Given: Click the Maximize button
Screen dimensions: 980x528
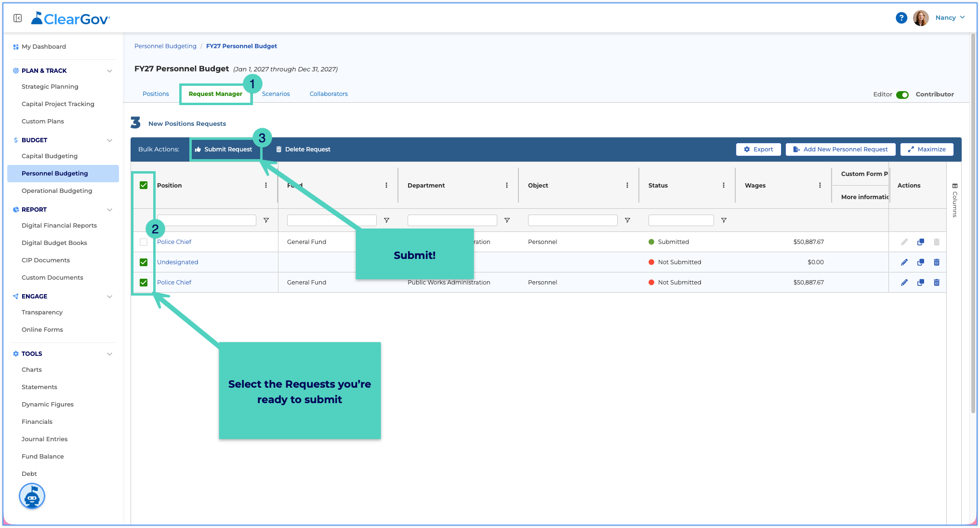Looking at the screenshot, I should pyautogui.click(x=927, y=149).
